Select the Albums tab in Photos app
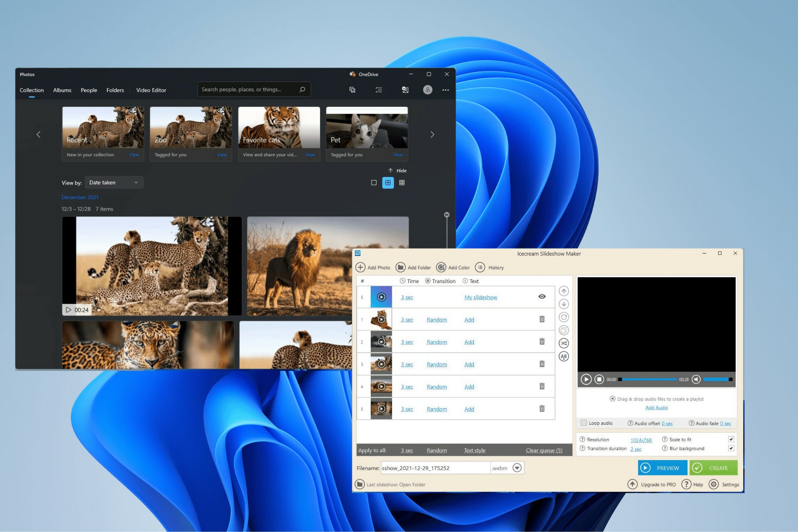 point(62,90)
